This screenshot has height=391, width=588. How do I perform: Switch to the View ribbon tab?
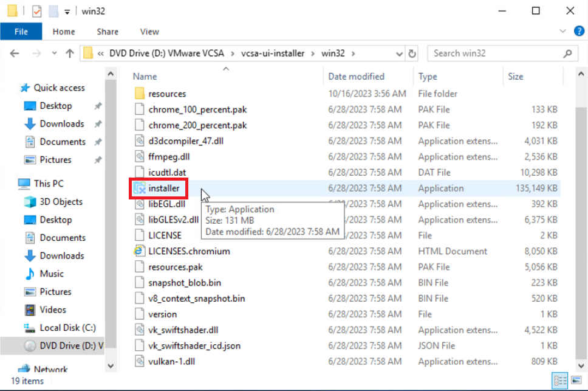click(x=149, y=32)
